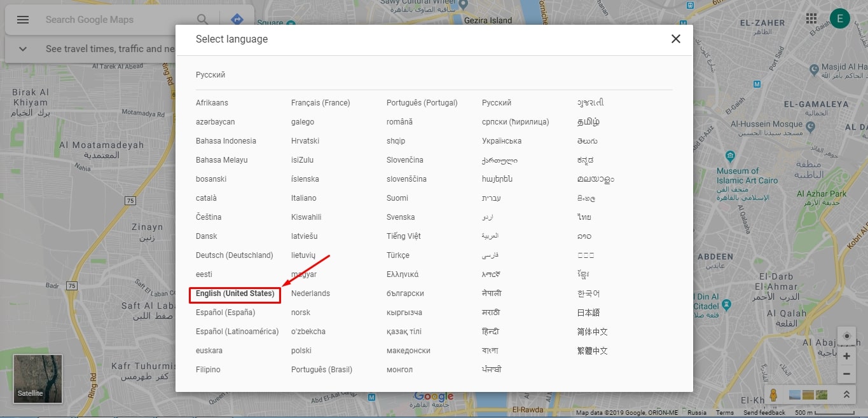This screenshot has width=868, height=418.
Task: Click the Russia region link in footer
Action: coord(697,413)
